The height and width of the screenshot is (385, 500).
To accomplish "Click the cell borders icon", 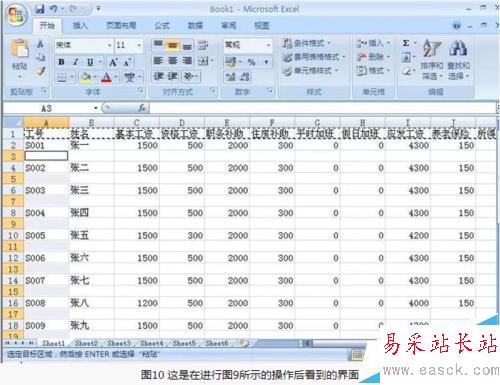I will 62,77.
